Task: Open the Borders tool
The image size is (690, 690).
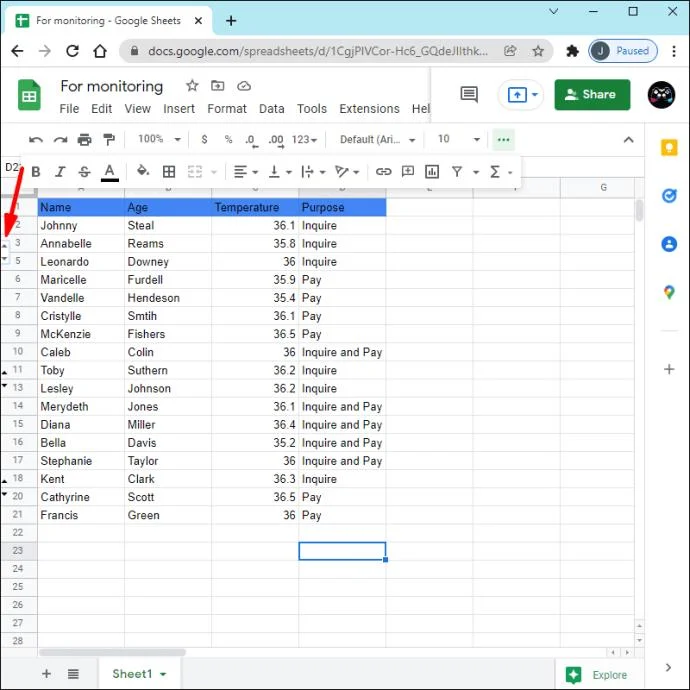Action: [169, 172]
